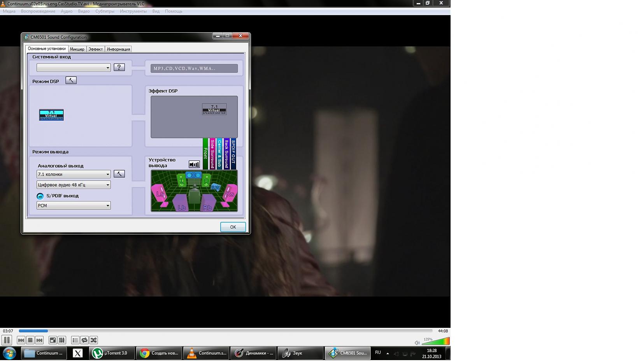The image size is (642, 364).
Task: Expand the PCM S/PDIF output dropdown
Action: coord(74,205)
